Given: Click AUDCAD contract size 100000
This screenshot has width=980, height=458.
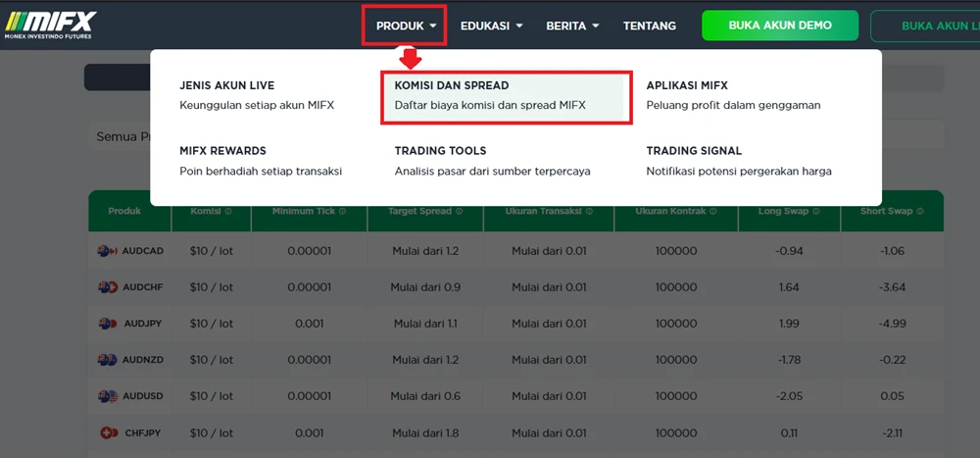Looking at the screenshot, I should click(675, 251).
